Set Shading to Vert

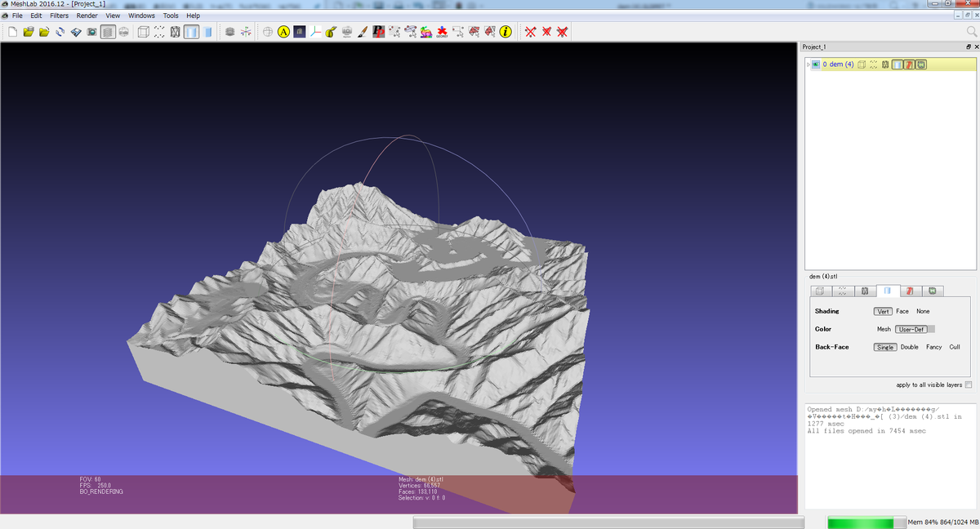pyautogui.click(x=884, y=311)
